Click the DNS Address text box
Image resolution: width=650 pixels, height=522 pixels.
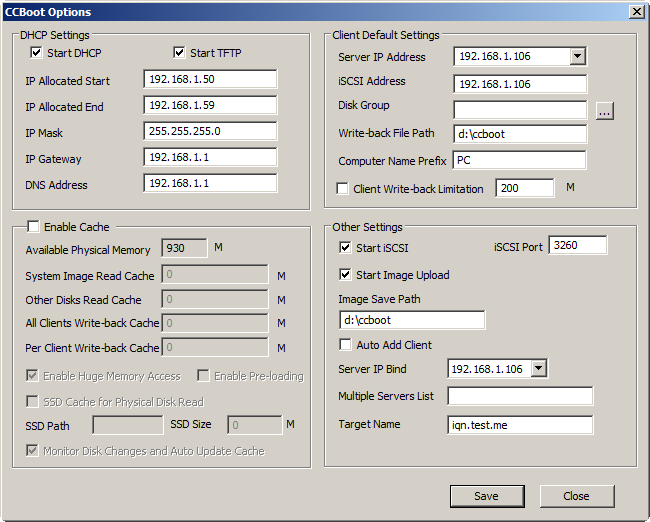[x=210, y=184]
